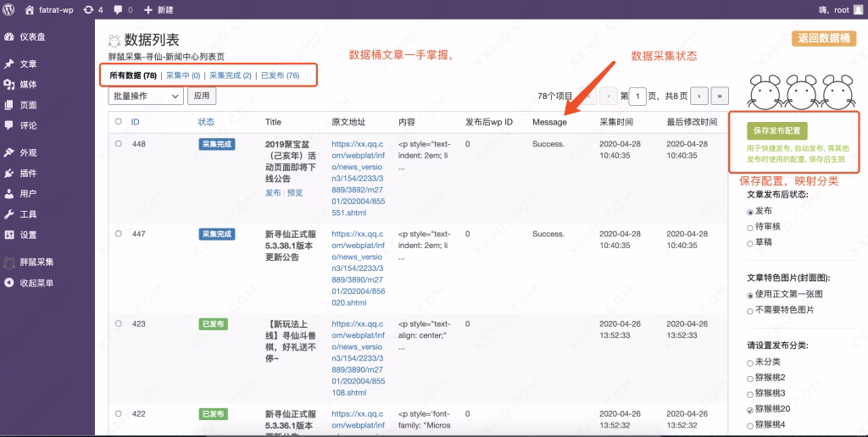Screen dimensions: 868x437
Task: Click the 保存发布配置 button
Action: point(777,131)
